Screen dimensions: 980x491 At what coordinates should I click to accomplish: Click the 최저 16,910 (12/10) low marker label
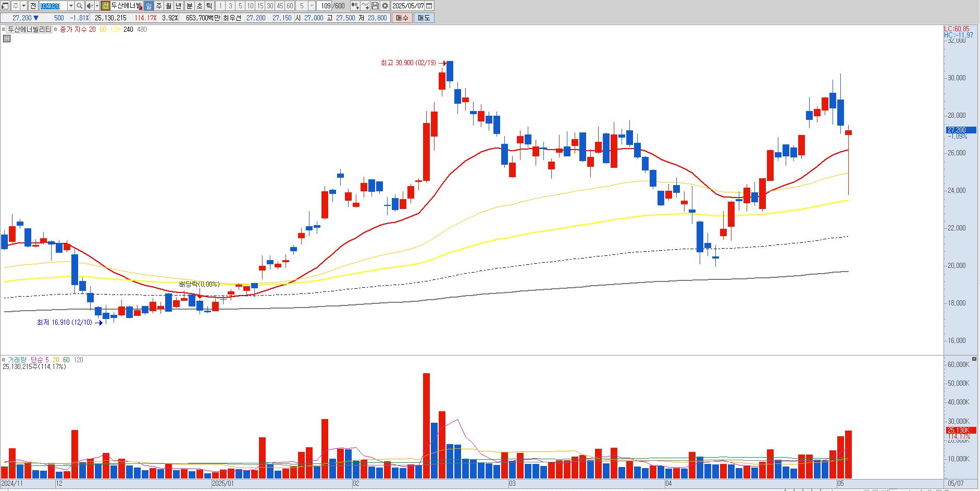click(x=64, y=323)
